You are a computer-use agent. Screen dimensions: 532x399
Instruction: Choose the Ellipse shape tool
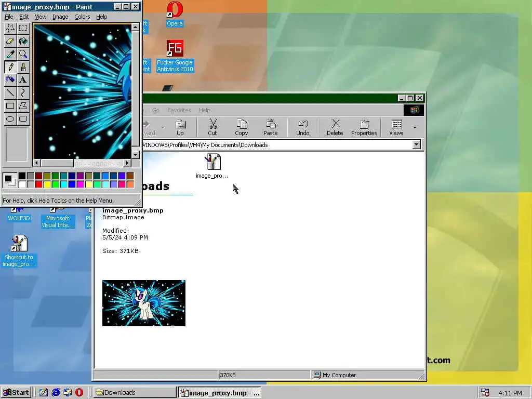point(10,119)
